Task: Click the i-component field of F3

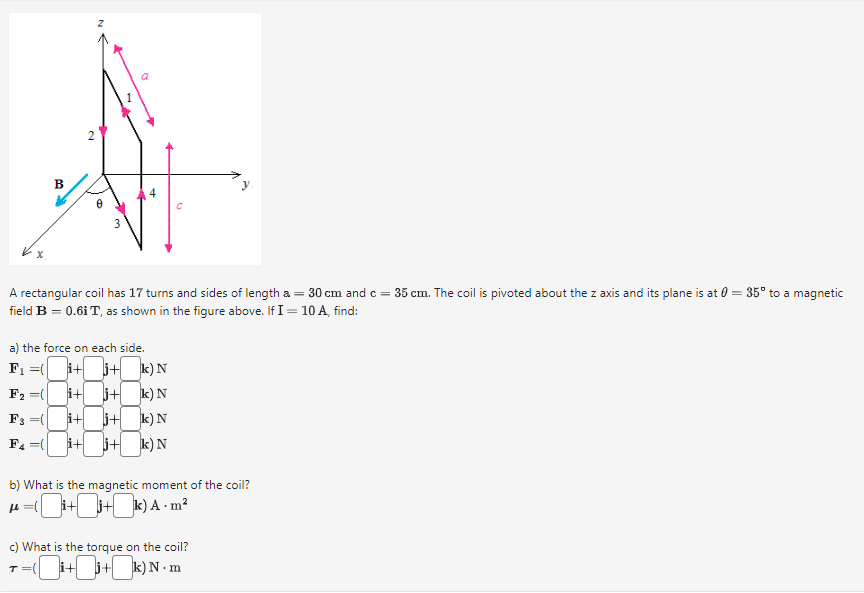Action: [57, 418]
